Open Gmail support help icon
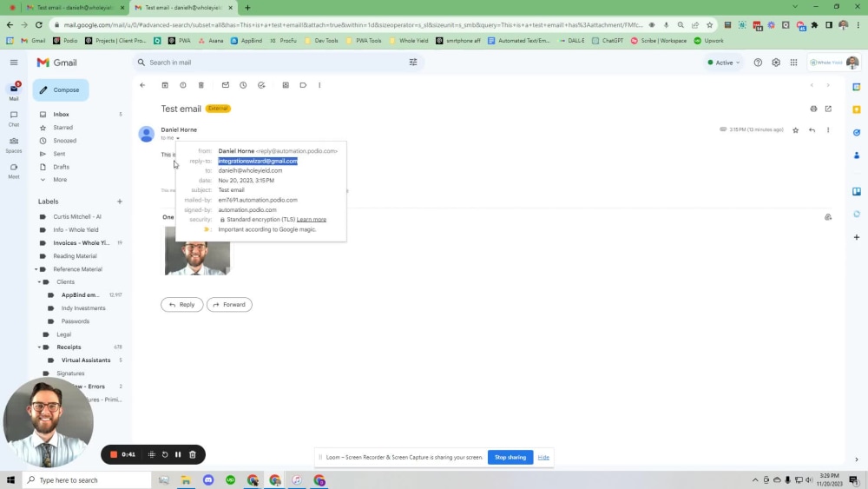Image resolution: width=868 pixels, height=489 pixels. pyautogui.click(x=758, y=63)
